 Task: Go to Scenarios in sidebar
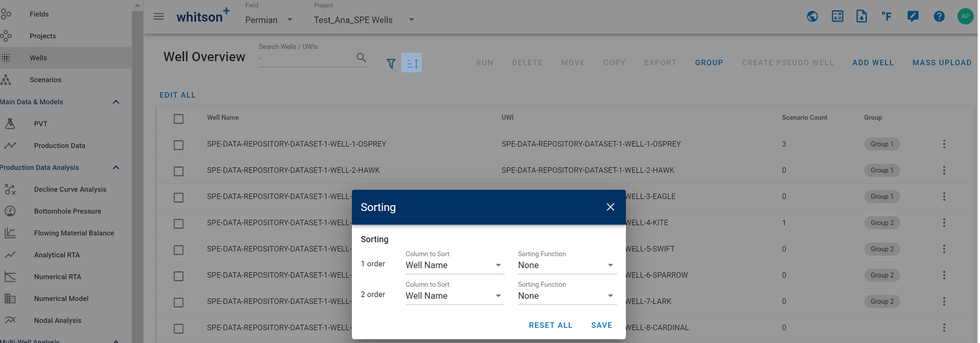click(45, 80)
